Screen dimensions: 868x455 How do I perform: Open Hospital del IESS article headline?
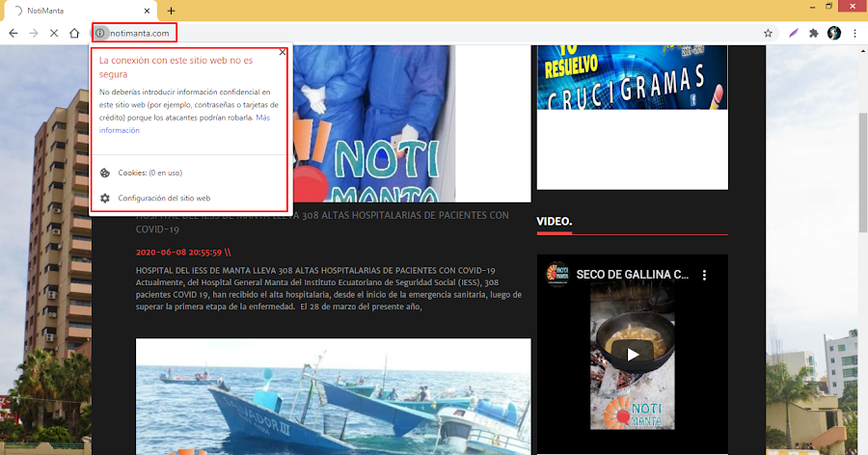[x=322, y=222]
